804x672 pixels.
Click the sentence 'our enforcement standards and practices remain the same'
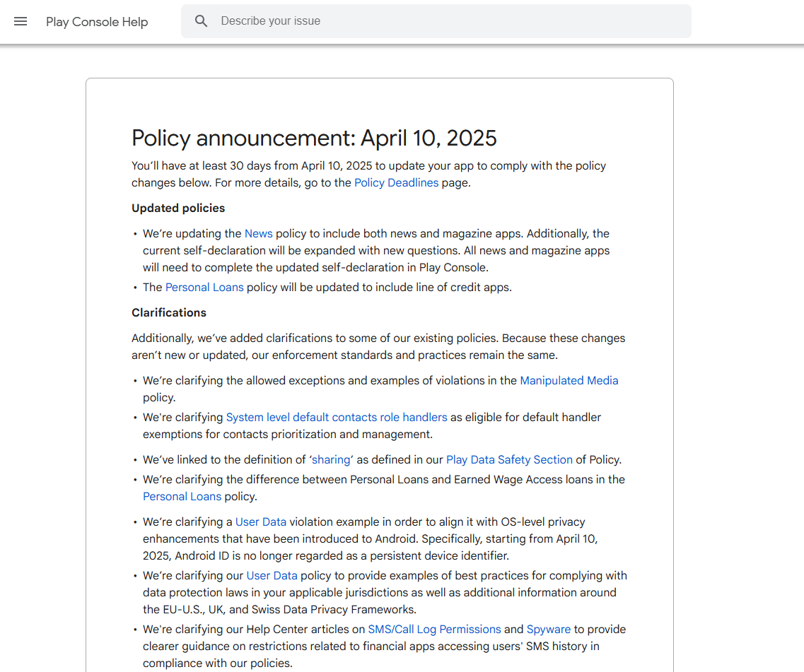click(404, 355)
